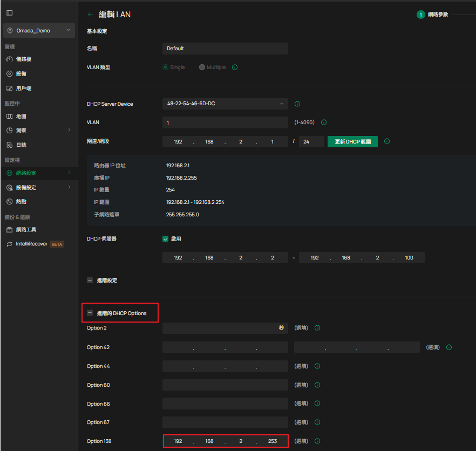The height and width of the screenshot is (451, 476).
Task: Select the Multiple VLAN type radio
Action: click(202, 67)
